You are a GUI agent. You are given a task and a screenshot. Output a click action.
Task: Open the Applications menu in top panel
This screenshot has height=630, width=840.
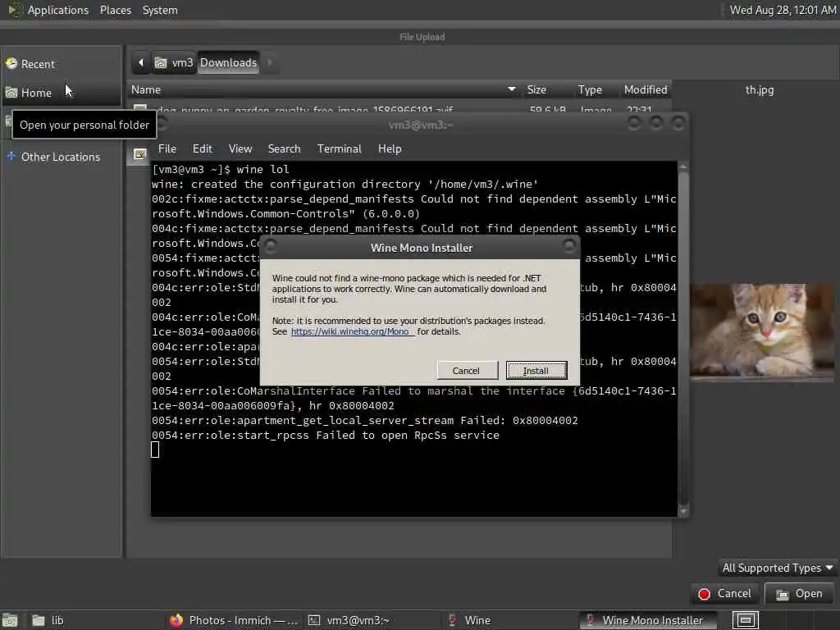tap(58, 10)
